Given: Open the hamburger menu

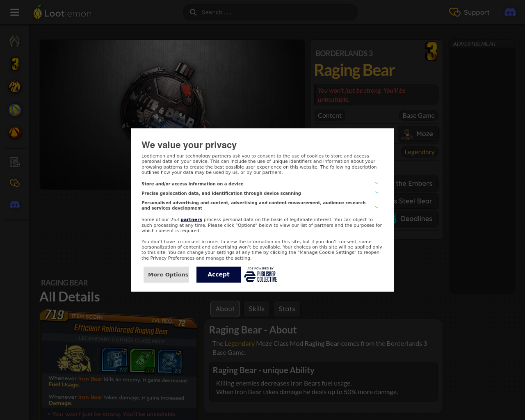Looking at the screenshot, I should tap(15, 12).
